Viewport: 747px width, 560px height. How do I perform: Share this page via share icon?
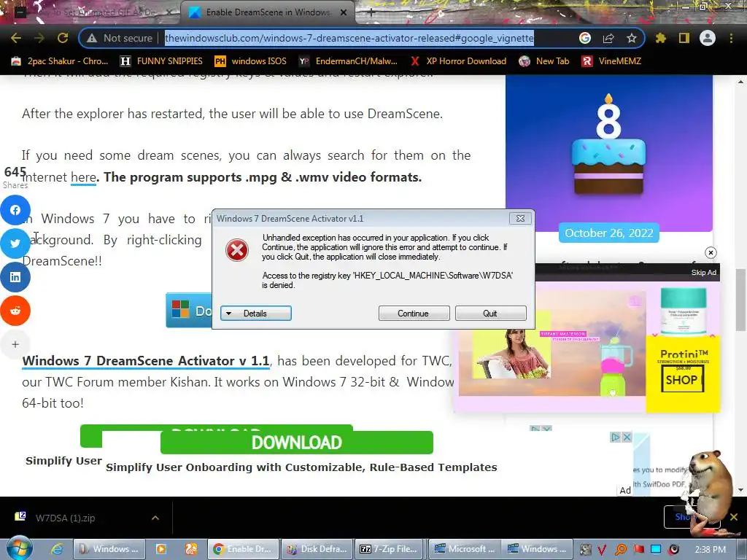pyautogui.click(x=608, y=38)
